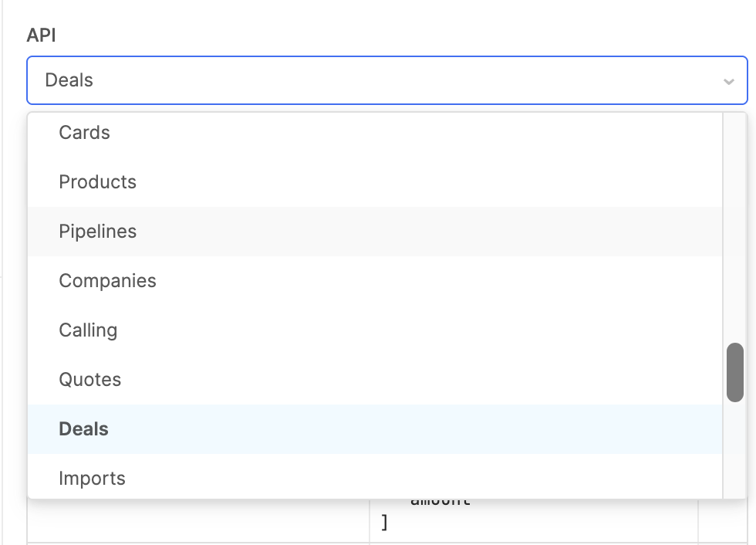Select Quotes in the API dropdown
The height and width of the screenshot is (545, 756).
point(90,380)
